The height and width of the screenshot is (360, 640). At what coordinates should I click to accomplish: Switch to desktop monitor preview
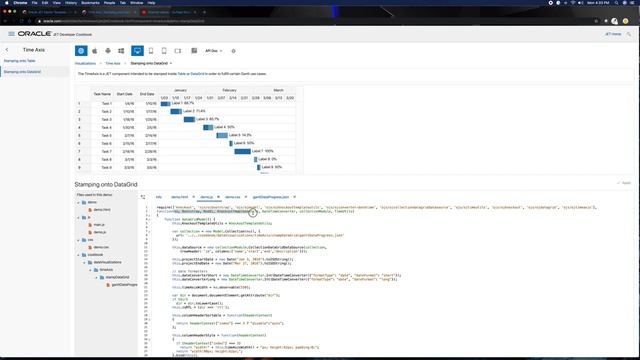click(137, 51)
